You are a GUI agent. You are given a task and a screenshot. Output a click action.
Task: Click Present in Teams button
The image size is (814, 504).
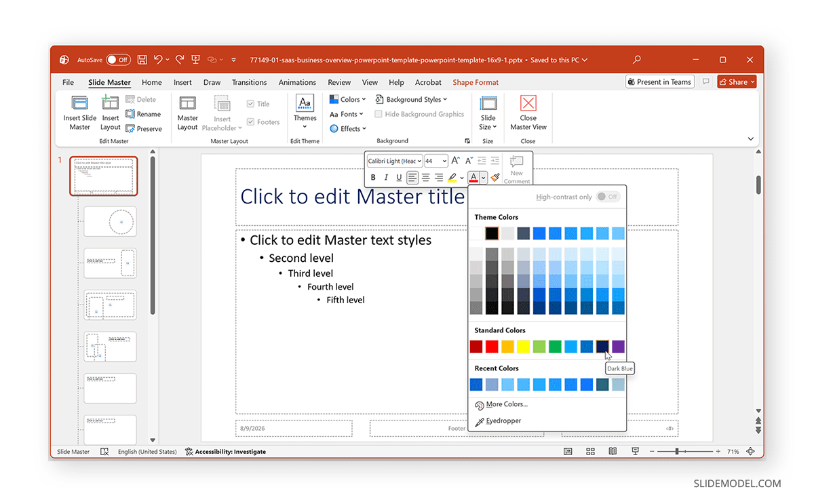coord(659,82)
